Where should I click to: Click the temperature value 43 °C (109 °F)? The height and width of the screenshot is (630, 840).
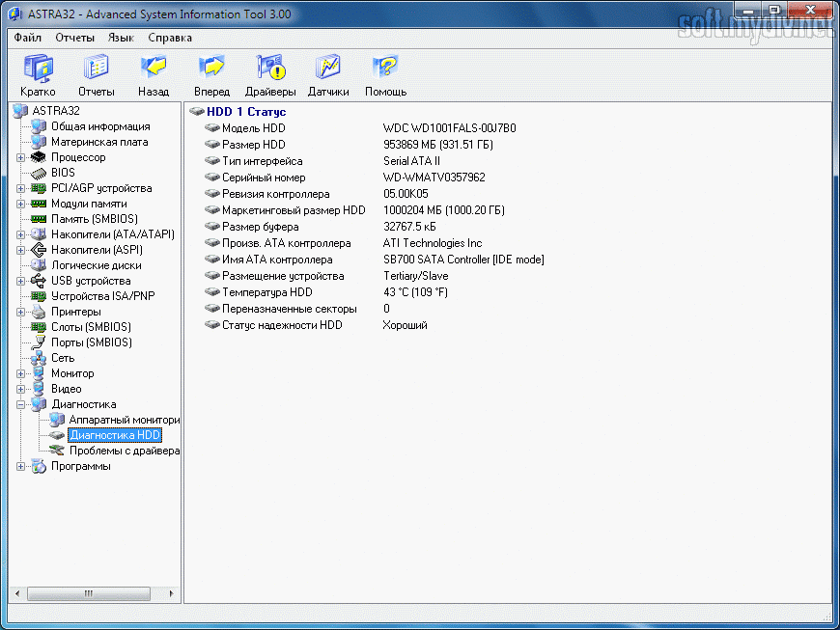click(x=415, y=292)
